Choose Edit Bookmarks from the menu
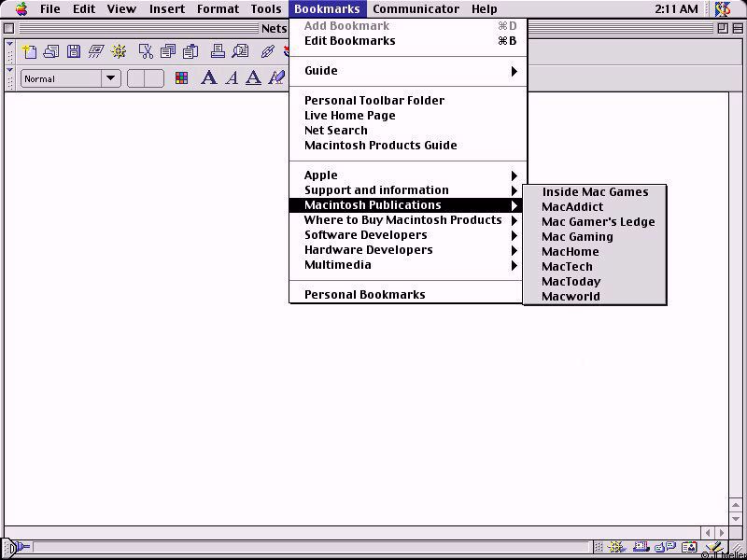Viewport: 747px width, 560px height. 350,41
